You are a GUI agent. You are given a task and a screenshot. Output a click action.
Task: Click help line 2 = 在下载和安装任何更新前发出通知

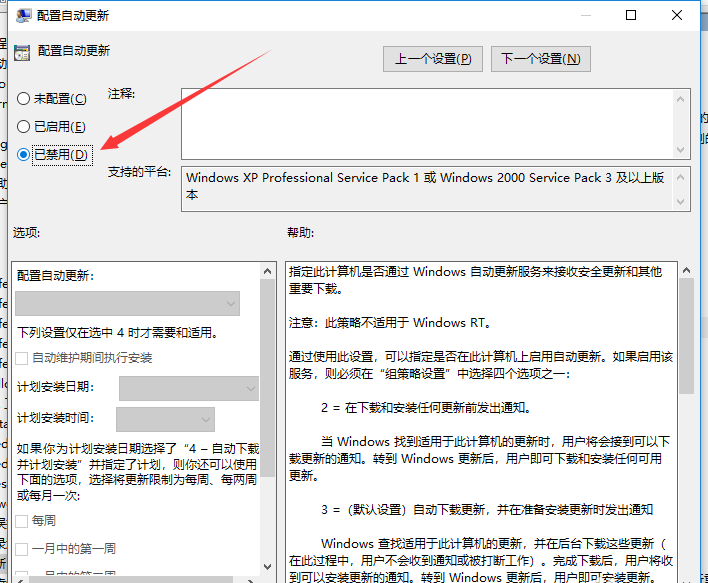[425, 408]
